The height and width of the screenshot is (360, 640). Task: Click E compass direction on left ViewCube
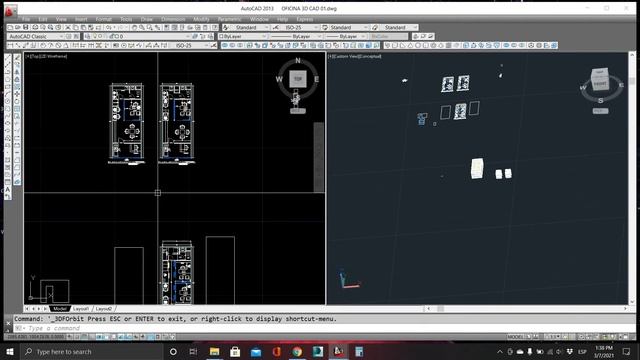(x=316, y=79)
